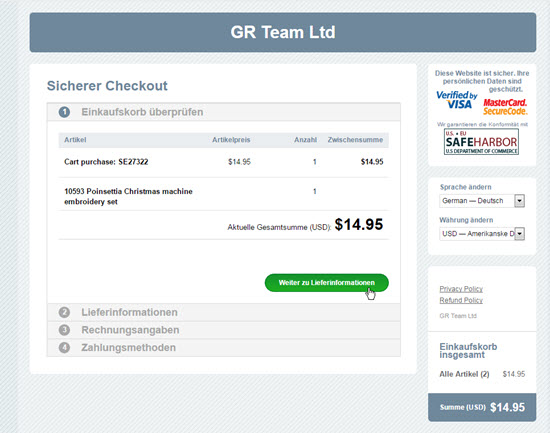Expand the Lieferinformationen section

(x=224, y=312)
